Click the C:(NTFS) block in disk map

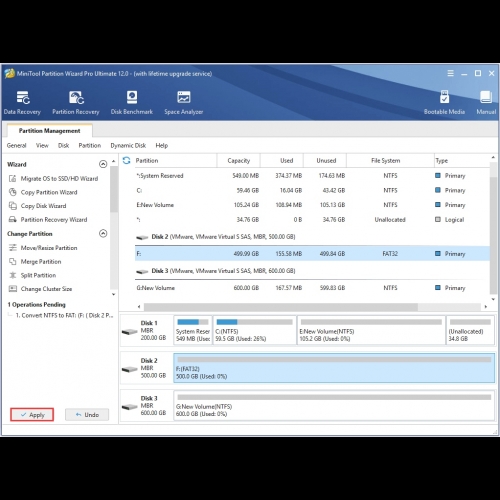click(x=255, y=330)
